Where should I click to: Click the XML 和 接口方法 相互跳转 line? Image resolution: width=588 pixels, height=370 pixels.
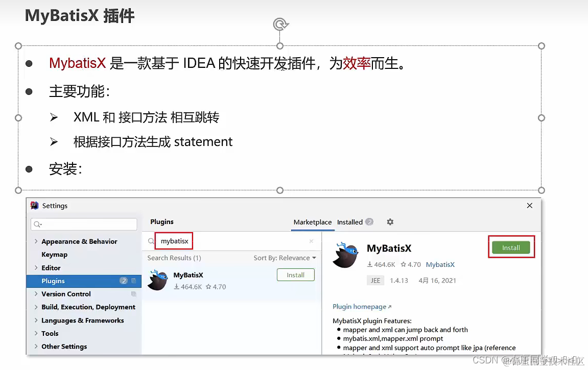pos(146,117)
